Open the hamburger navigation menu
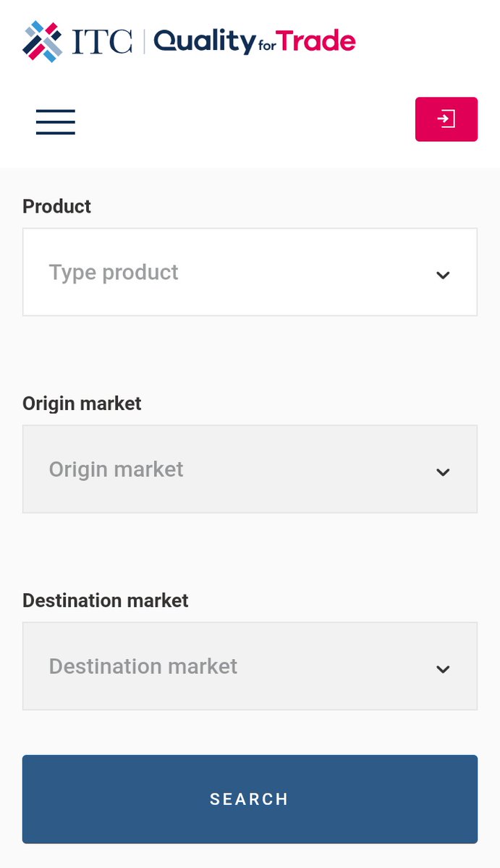500x868 pixels. 56,122
